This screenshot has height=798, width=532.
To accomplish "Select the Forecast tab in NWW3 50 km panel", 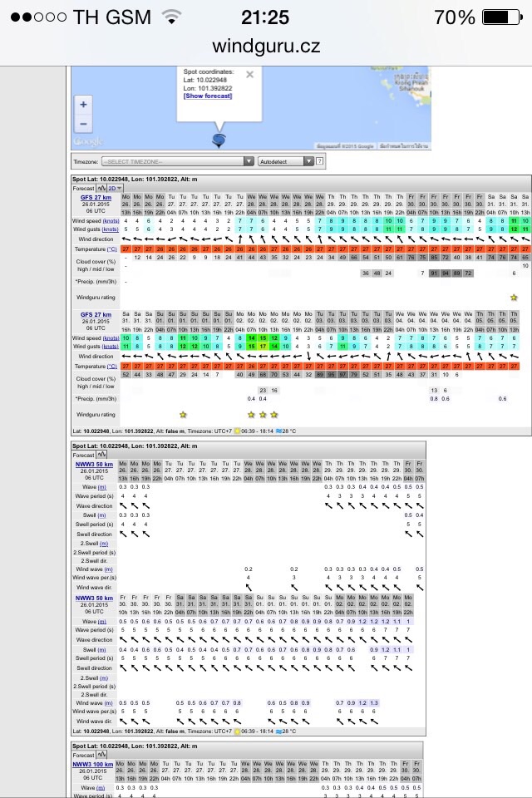I will [x=83, y=455].
